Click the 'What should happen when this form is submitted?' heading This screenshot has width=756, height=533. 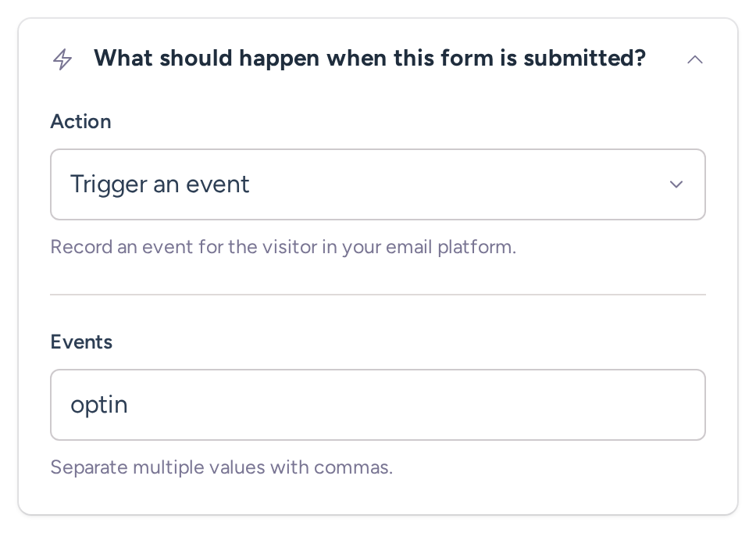370,59
